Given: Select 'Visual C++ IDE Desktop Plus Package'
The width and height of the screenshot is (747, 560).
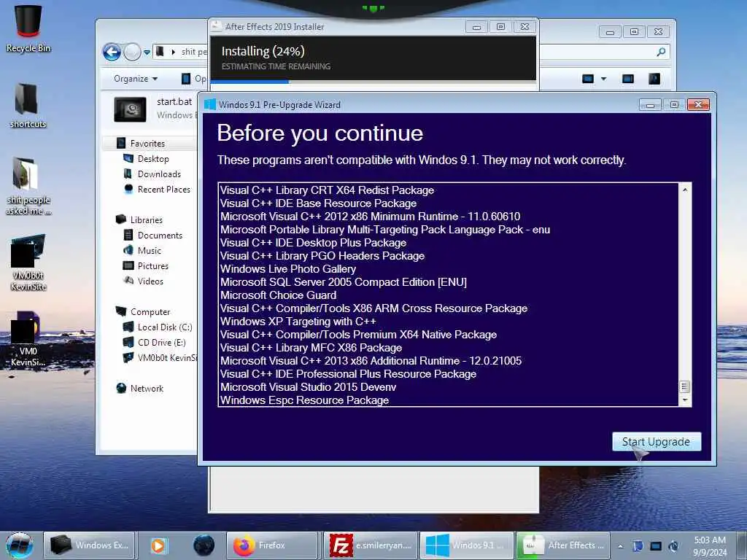Looking at the screenshot, I should 313,242.
